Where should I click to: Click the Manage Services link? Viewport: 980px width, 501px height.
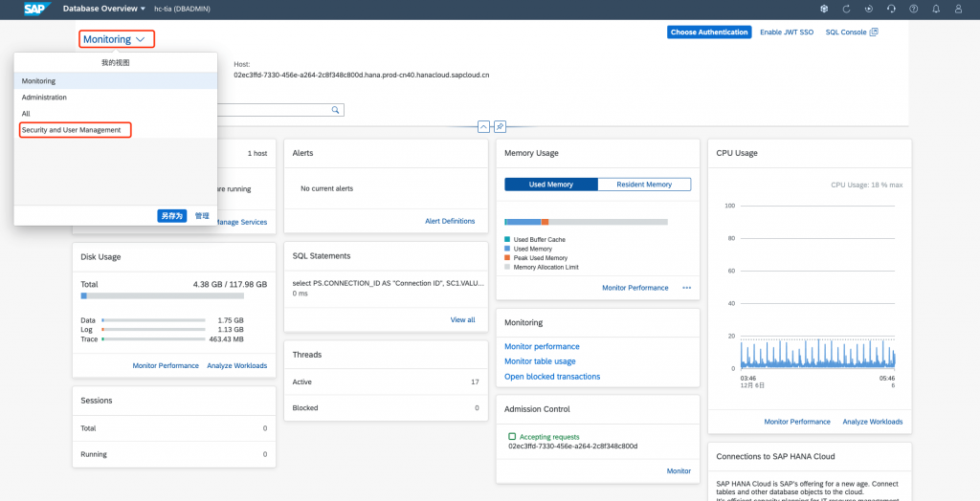pos(240,222)
